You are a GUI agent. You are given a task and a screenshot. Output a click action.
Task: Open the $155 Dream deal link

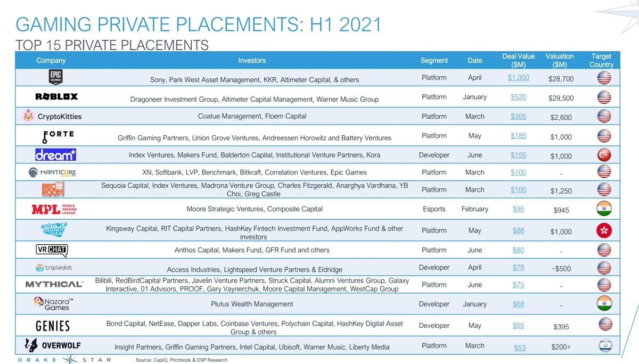click(518, 155)
